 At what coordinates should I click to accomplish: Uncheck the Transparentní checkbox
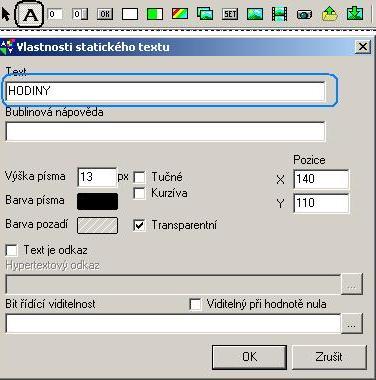[x=139, y=225]
